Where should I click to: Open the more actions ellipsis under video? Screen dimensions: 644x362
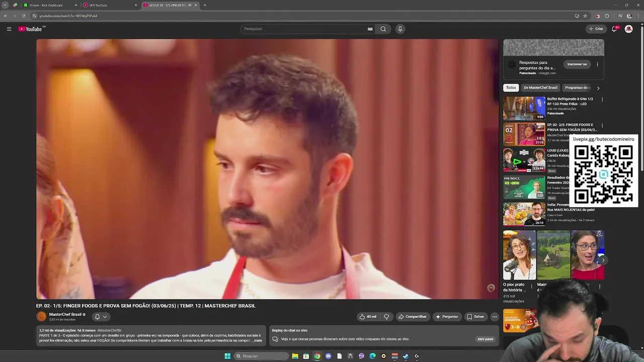pyautogui.click(x=495, y=317)
